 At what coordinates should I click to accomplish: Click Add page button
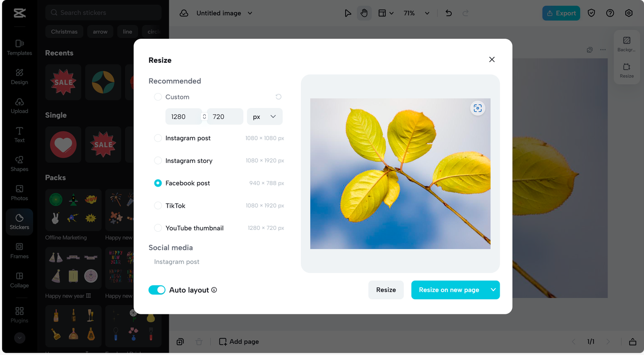point(239,342)
